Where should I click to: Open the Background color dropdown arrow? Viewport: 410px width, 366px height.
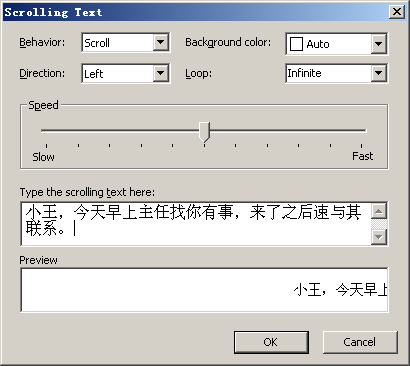coord(378,44)
